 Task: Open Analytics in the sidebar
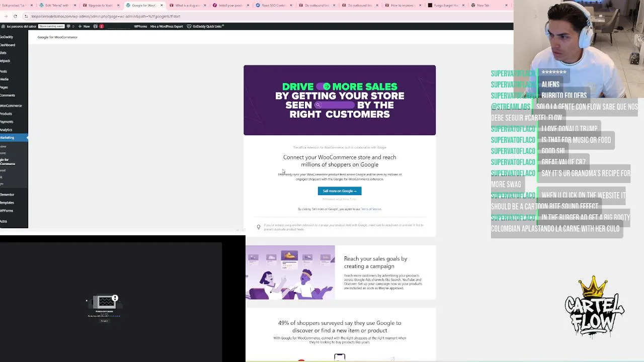(x=14, y=130)
